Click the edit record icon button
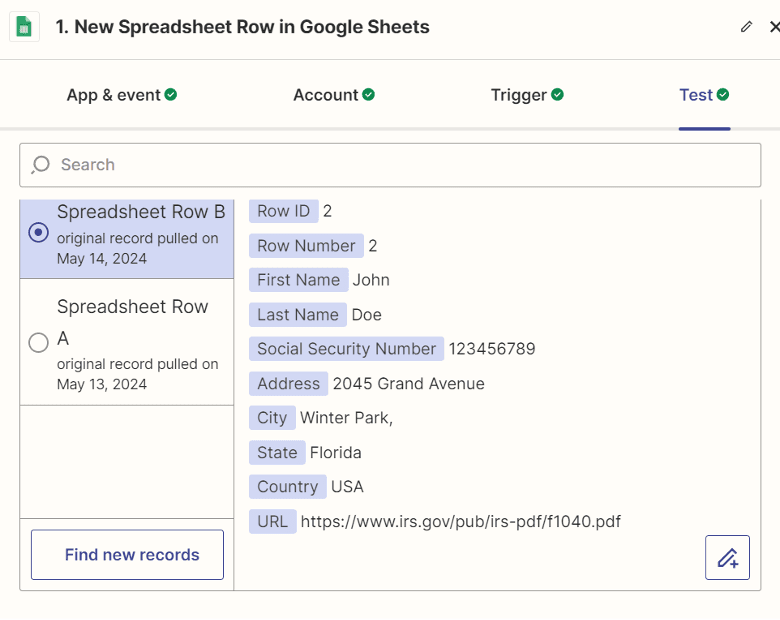 tap(727, 557)
